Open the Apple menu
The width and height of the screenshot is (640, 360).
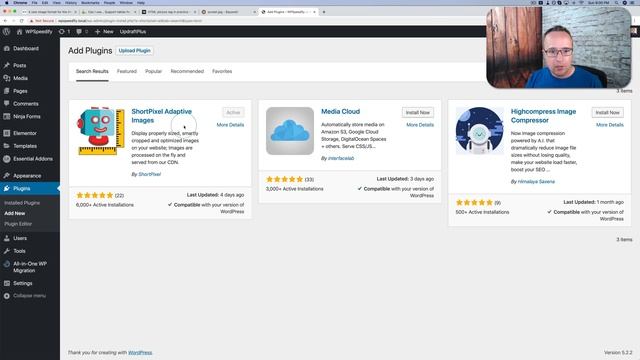pyautogui.click(x=6, y=2)
